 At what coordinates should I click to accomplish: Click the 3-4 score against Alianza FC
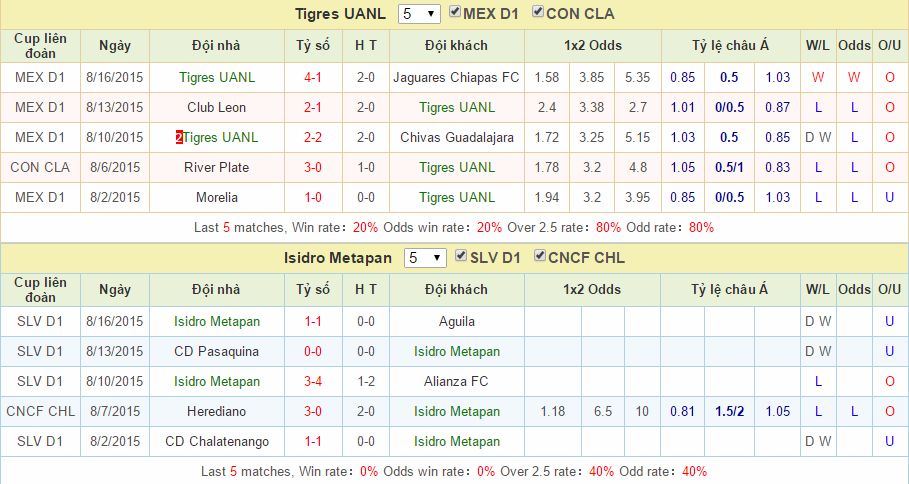pyautogui.click(x=313, y=381)
